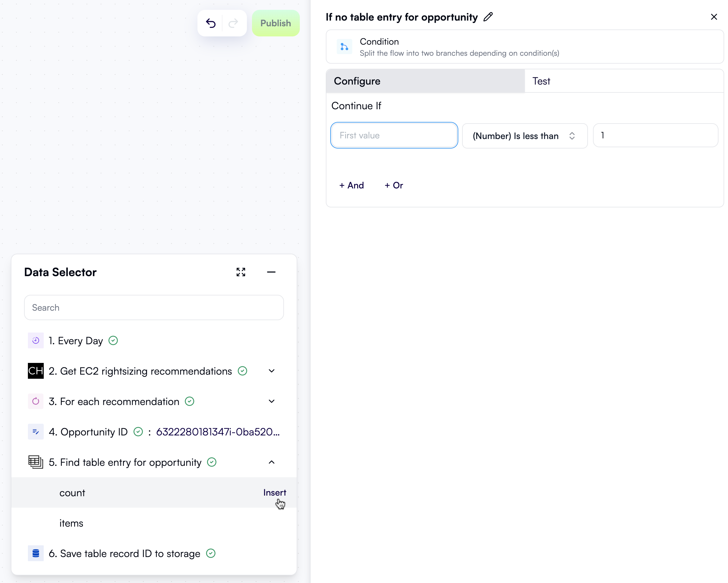Publish the workflow

[x=275, y=23]
